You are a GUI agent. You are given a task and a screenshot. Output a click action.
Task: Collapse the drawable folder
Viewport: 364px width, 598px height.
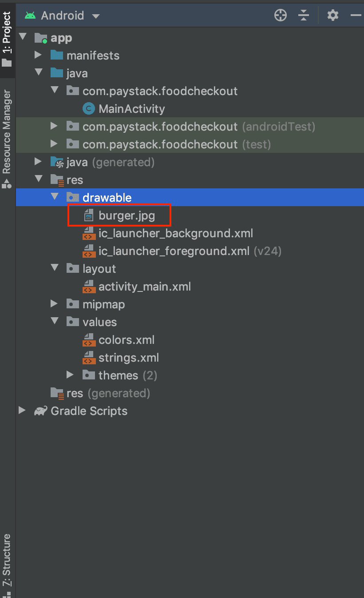coord(54,197)
